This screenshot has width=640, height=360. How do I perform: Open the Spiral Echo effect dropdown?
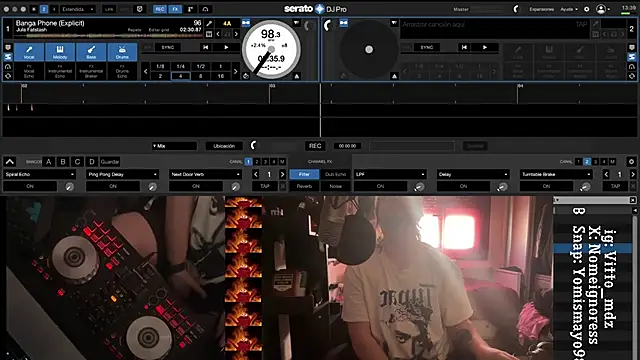coord(40,174)
